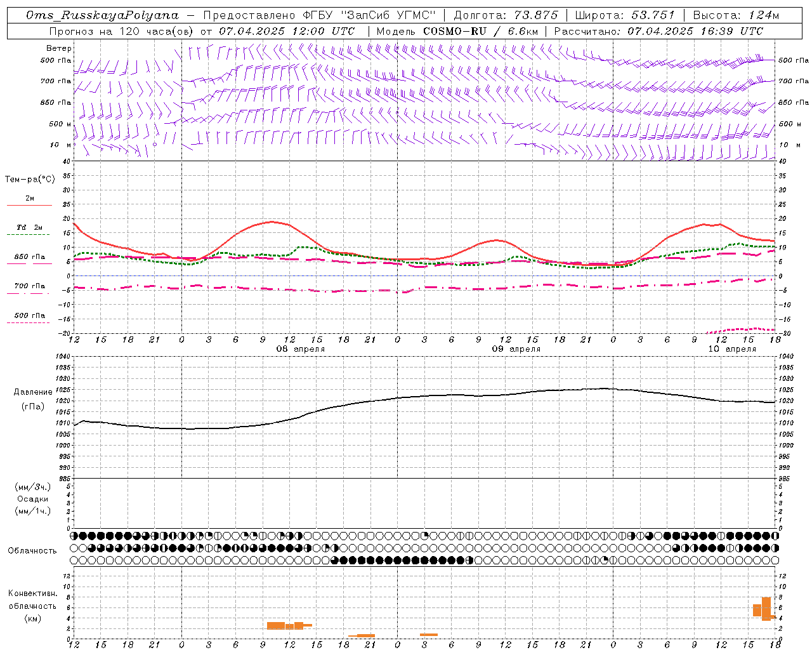Click the Осадки precipitation label
The image size is (812, 650).
click(33, 499)
